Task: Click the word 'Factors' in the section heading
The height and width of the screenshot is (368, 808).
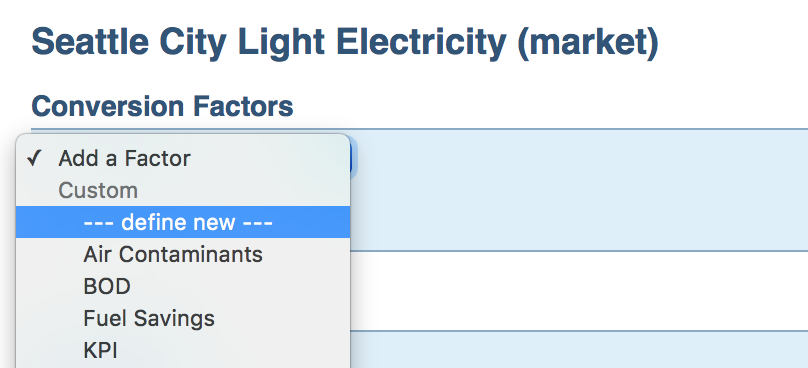Action: pyautogui.click(x=243, y=106)
